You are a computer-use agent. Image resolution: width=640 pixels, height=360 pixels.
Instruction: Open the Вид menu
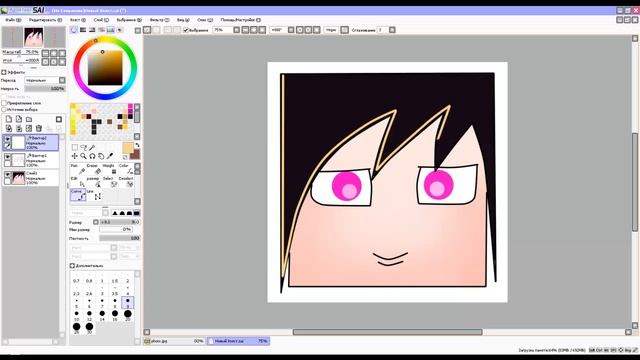point(183,20)
